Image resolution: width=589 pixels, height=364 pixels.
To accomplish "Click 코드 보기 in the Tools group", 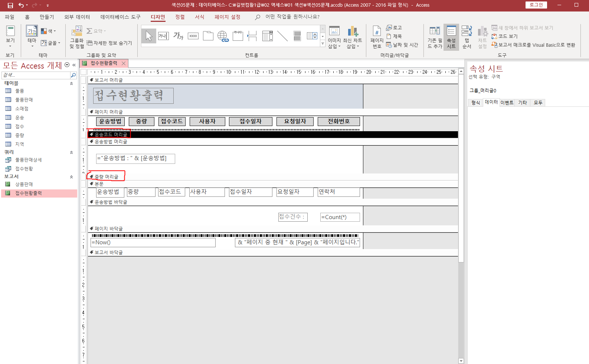I will pyautogui.click(x=504, y=36).
